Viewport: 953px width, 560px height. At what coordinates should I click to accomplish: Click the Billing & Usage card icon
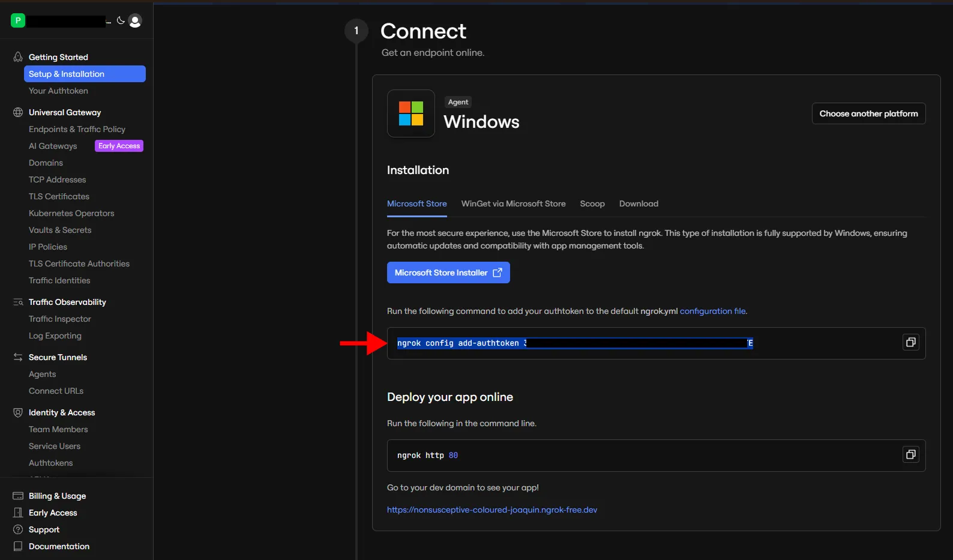click(x=18, y=496)
